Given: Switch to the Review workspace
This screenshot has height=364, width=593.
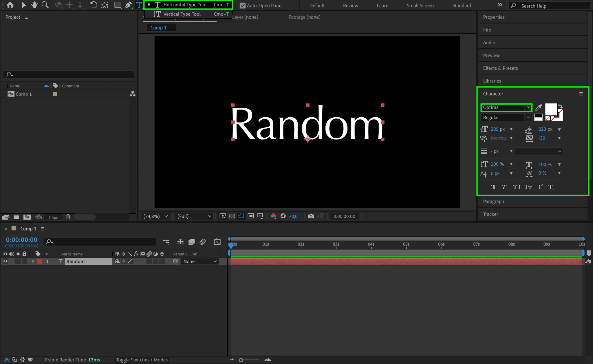Looking at the screenshot, I should (x=350, y=6).
